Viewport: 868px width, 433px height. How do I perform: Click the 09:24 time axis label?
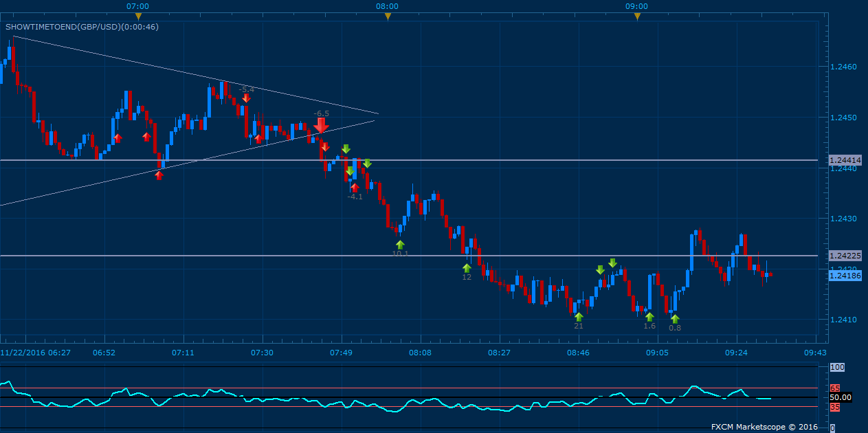pyautogui.click(x=737, y=353)
